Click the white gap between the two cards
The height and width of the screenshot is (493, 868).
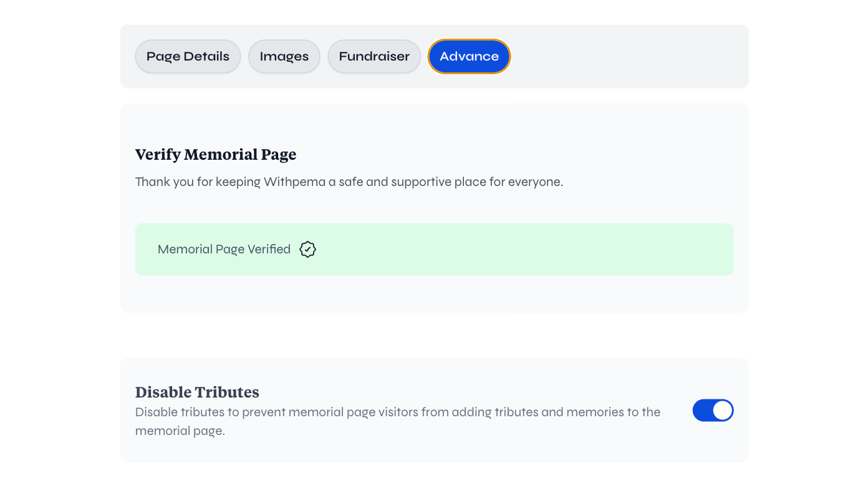(434, 335)
